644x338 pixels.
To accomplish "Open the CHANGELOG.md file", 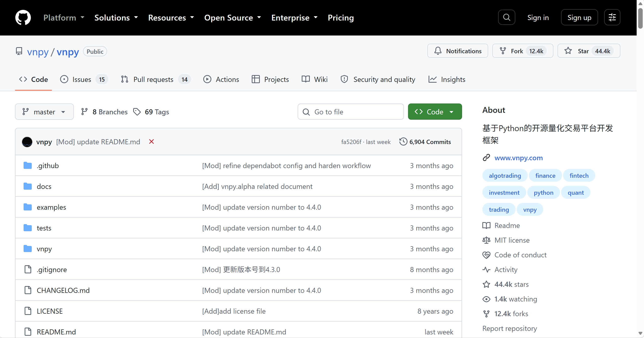I will click(x=63, y=290).
